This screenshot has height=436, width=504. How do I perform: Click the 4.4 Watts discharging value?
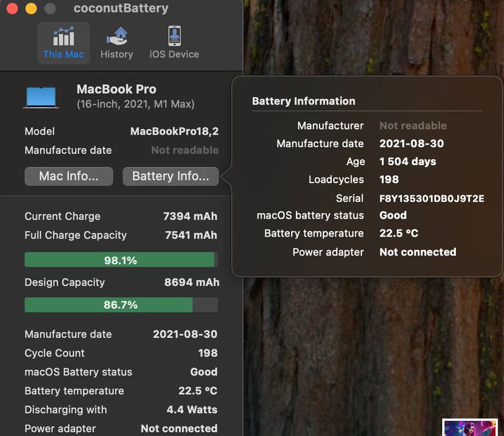click(192, 410)
